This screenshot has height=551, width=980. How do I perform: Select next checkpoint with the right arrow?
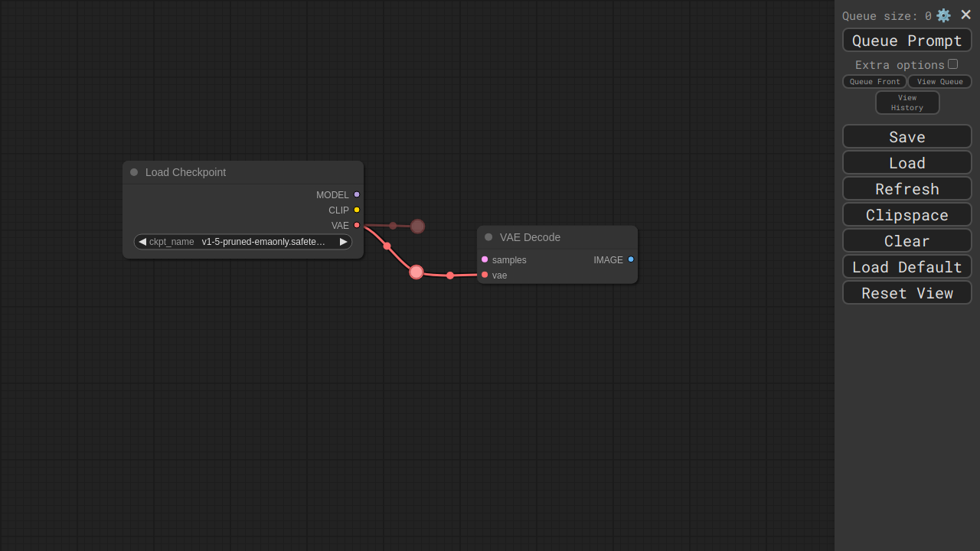[x=344, y=242]
